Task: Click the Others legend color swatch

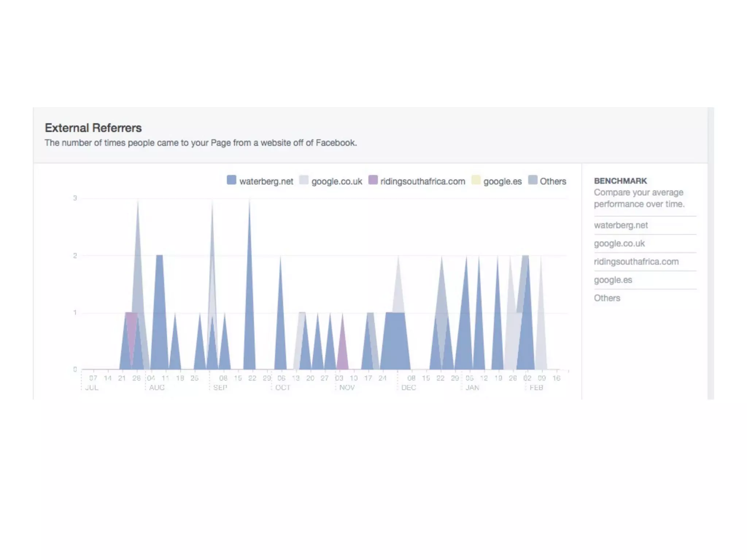Action: click(x=533, y=180)
